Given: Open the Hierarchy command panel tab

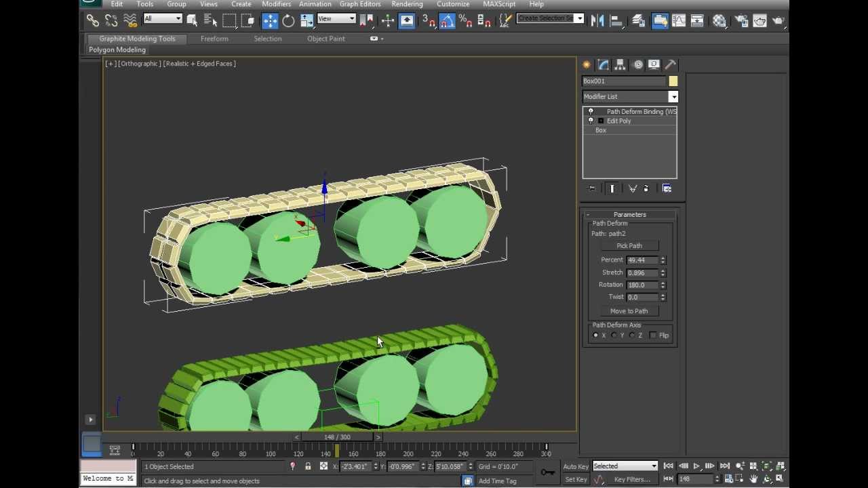Looking at the screenshot, I should point(620,64).
